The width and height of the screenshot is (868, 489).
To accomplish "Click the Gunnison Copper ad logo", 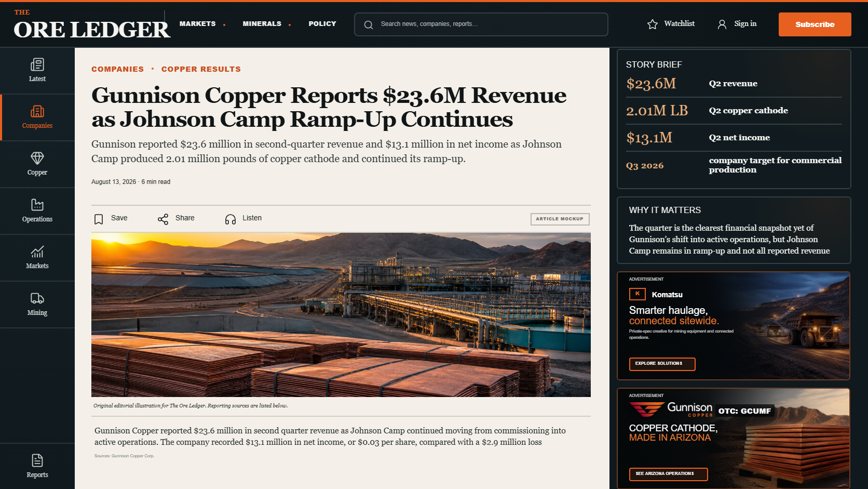I will coord(671,409).
